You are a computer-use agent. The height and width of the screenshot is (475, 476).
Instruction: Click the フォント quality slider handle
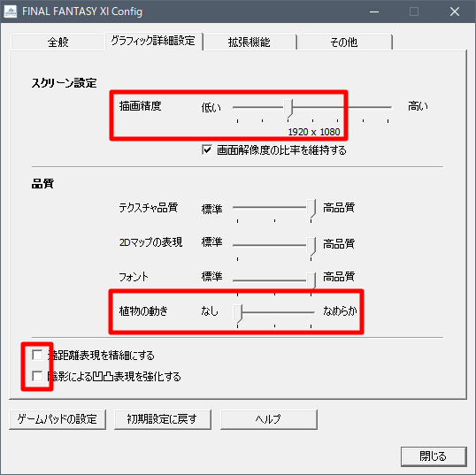[311, 280]
